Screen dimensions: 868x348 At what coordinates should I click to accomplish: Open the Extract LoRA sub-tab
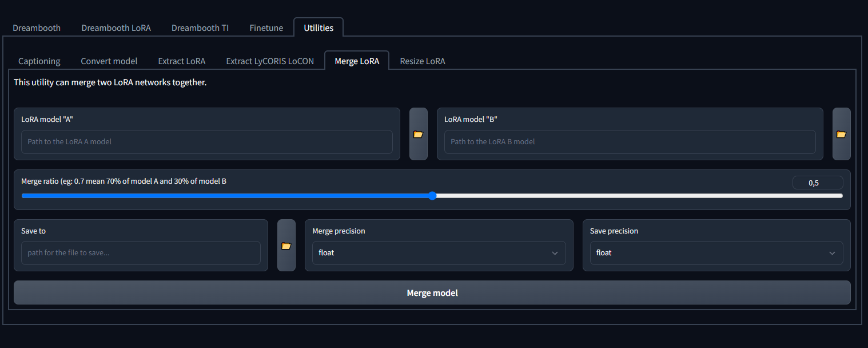[182, 61]
